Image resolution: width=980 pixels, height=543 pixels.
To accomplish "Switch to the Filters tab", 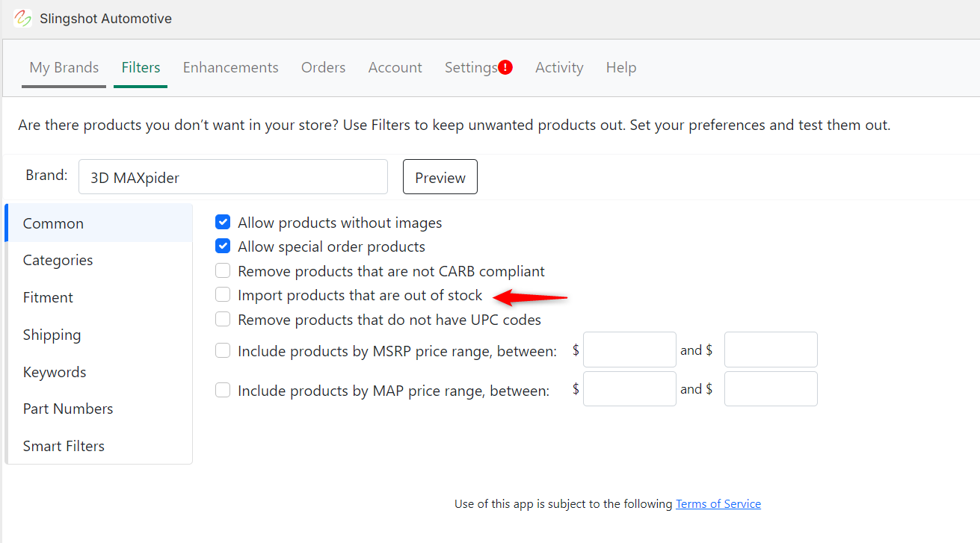I will (141, 67).
